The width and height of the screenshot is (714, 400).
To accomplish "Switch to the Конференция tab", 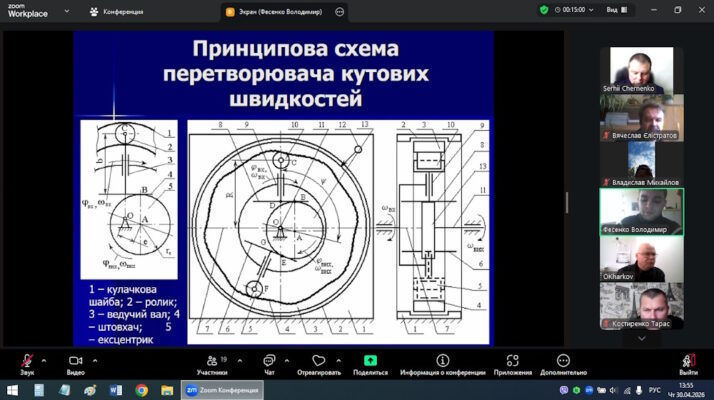I will 117,12.
